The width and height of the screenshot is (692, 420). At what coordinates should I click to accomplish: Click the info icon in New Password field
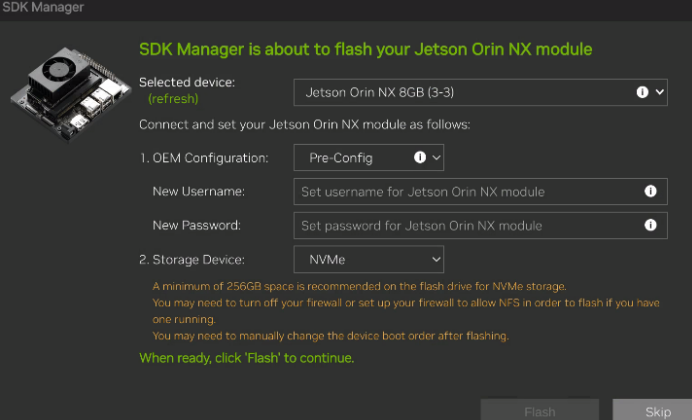650,225
